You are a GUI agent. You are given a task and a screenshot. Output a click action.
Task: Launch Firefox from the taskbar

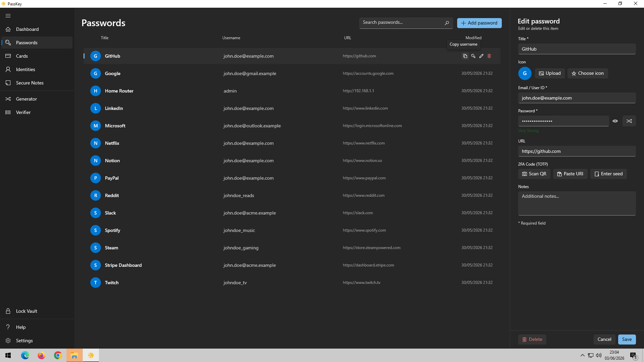point(41,355)
